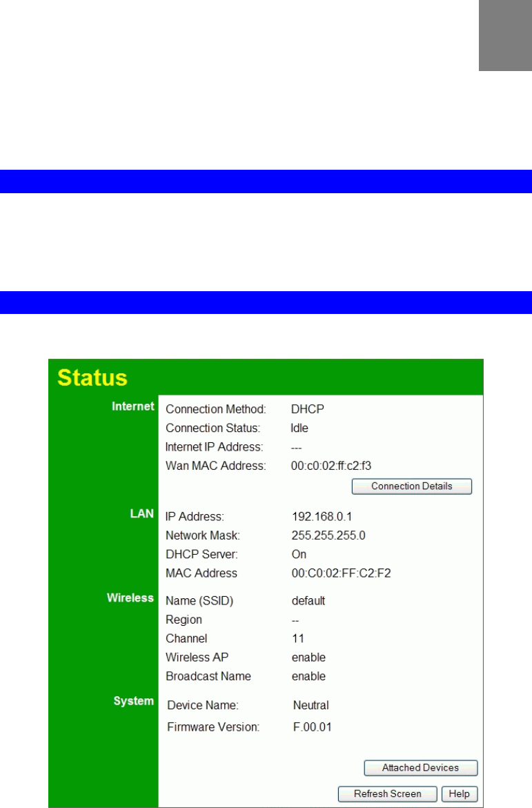Screen dimensions: 532x808
Task: Click the System section label
Action: pos(133,701)
